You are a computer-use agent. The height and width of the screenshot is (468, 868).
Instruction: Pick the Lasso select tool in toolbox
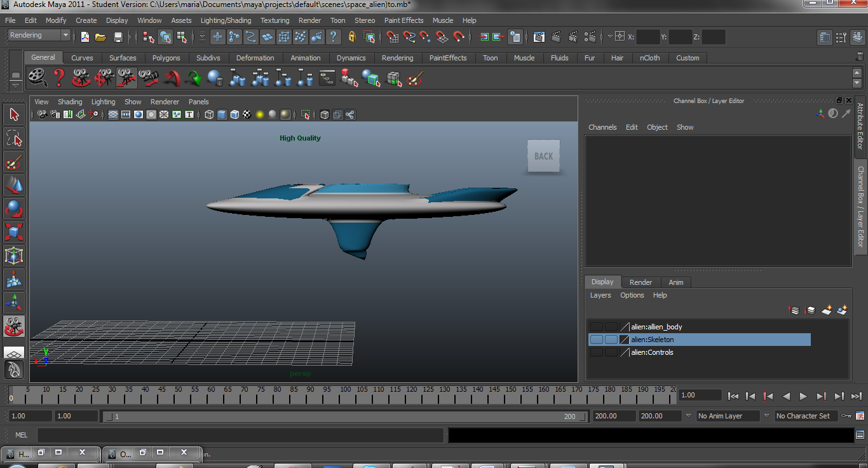click(14, 138)
